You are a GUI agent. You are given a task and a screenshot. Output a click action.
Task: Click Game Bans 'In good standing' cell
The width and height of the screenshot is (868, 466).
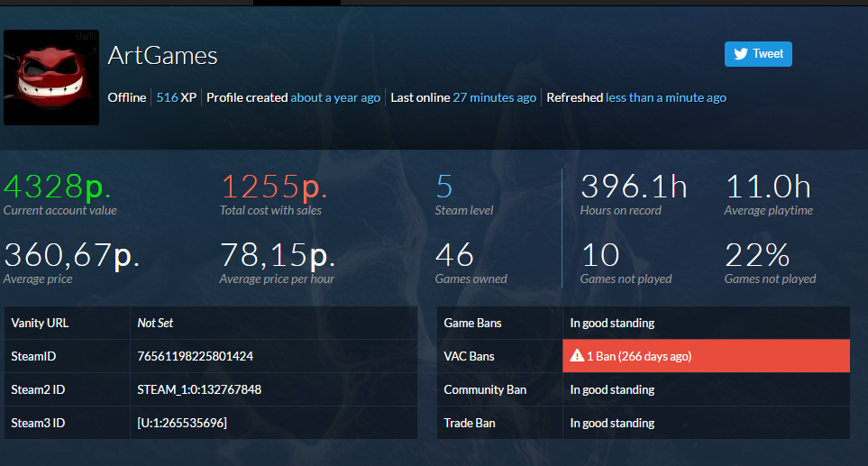point(706,323)
